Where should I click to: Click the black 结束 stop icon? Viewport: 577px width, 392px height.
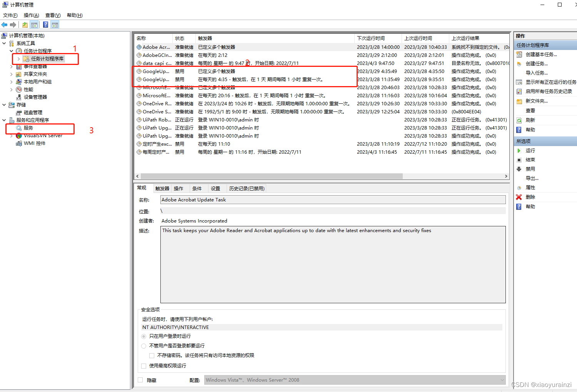click(519, 160)
